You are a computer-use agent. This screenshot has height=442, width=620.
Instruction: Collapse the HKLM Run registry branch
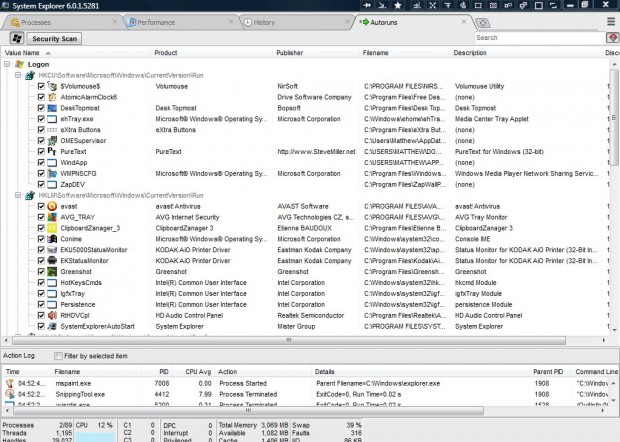point(18,195)
